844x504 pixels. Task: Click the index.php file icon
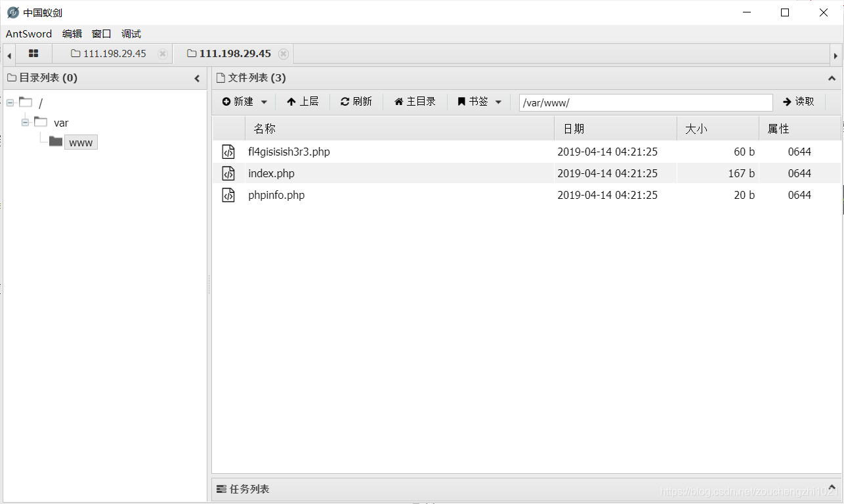coord(228,173)
